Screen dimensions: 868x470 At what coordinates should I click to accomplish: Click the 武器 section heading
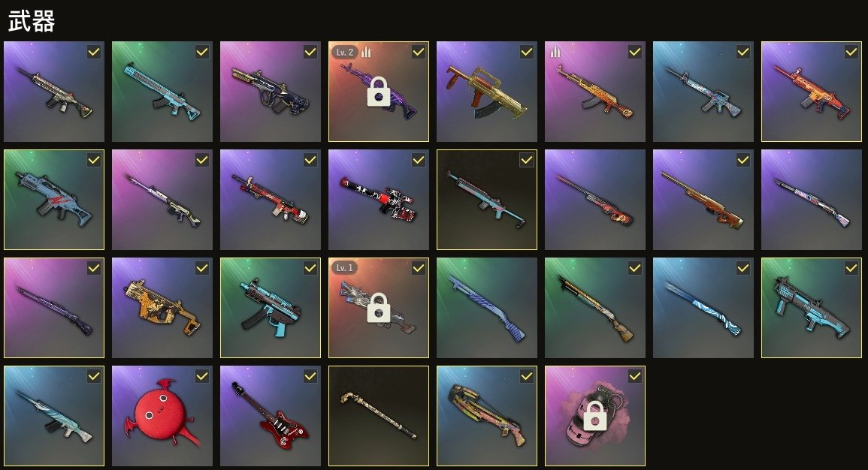click(x=32, y=22)
